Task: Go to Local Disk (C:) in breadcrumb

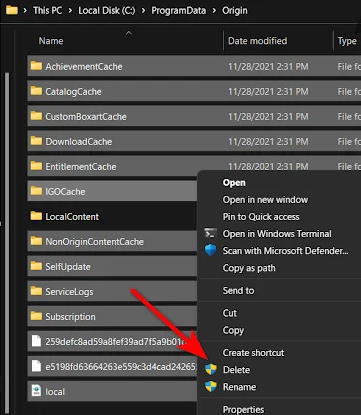Action: click(107, 10)
